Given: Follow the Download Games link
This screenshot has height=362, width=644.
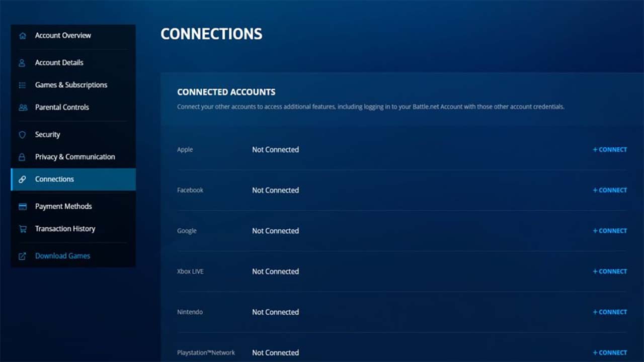Looking at the screenshot, I should [62, 256].
